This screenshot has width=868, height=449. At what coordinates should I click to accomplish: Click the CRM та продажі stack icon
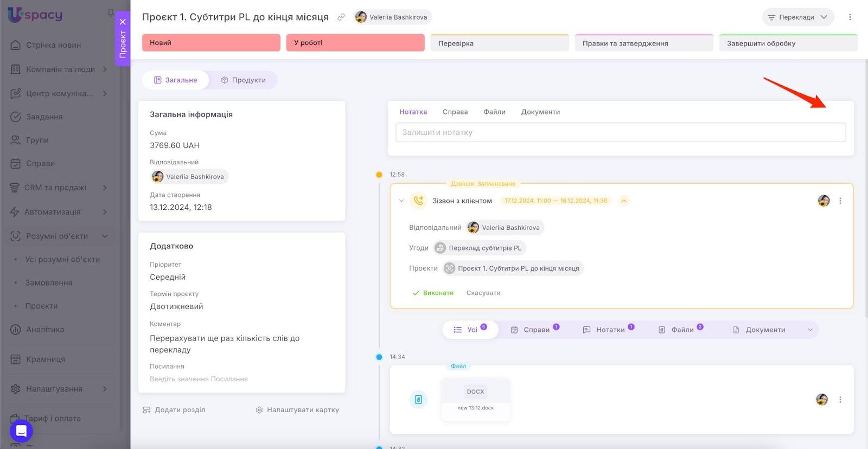(x=15, y=188)
